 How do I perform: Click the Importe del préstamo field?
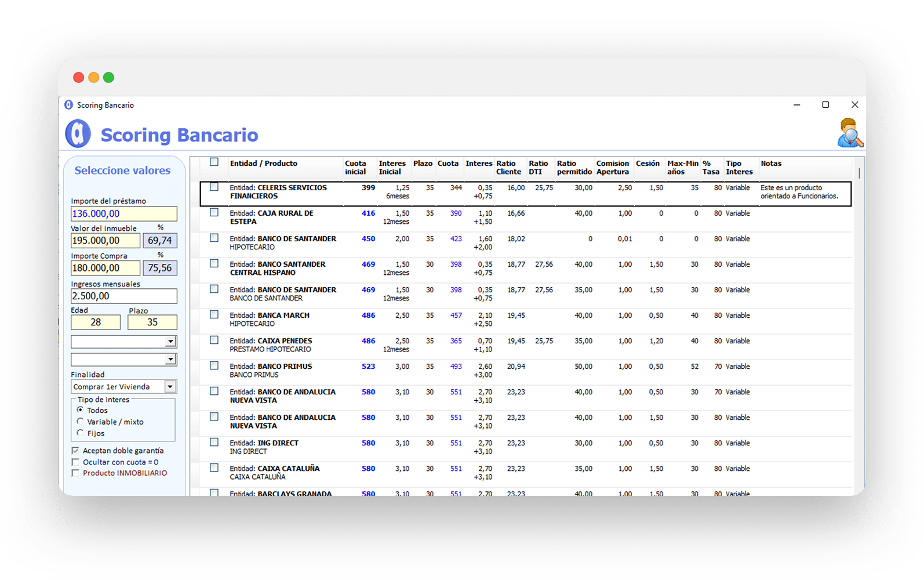pos(123,214)
